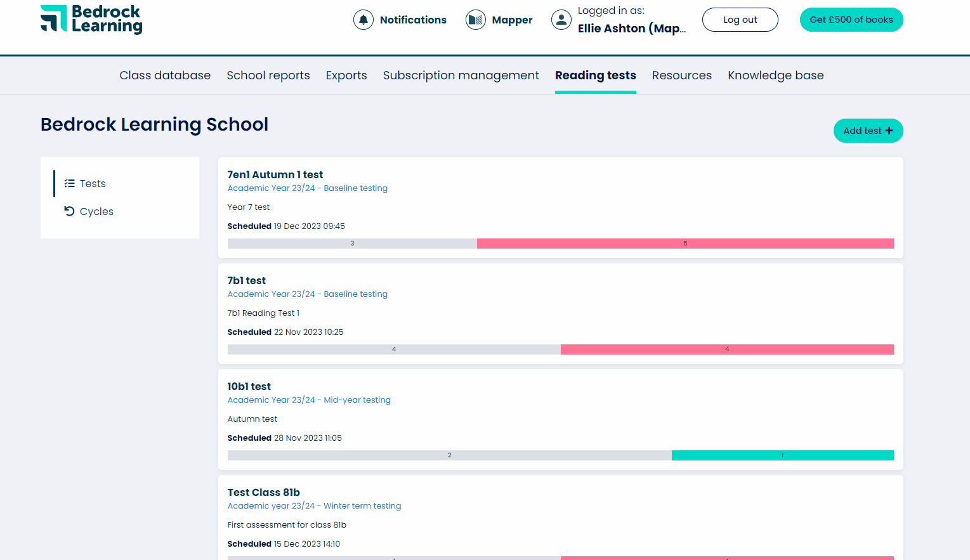970x560 pixels.
Task: Click the Ellie Ashton user name
Action: pos(632,29)
